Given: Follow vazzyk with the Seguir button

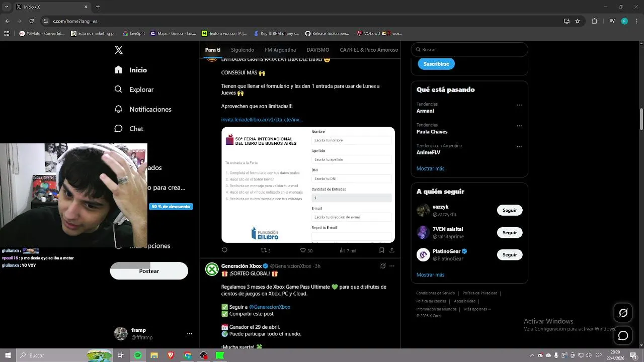Looking at the screenshot, I should [510, 210].
